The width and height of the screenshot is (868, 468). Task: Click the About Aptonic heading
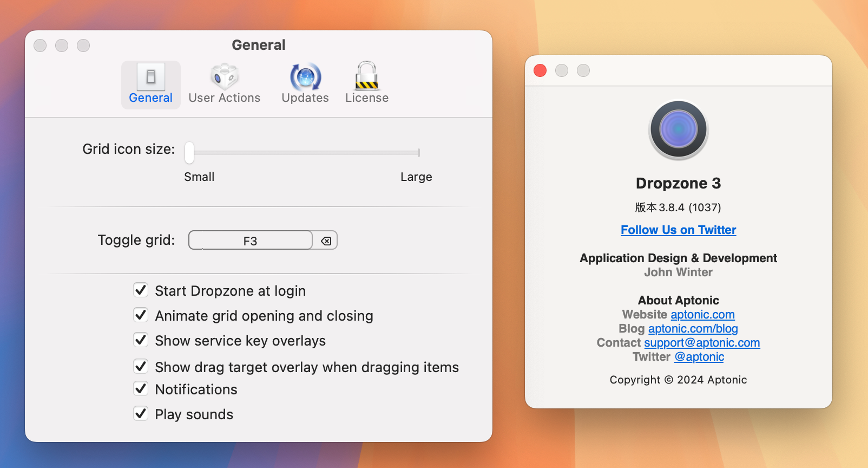(679, 301)
